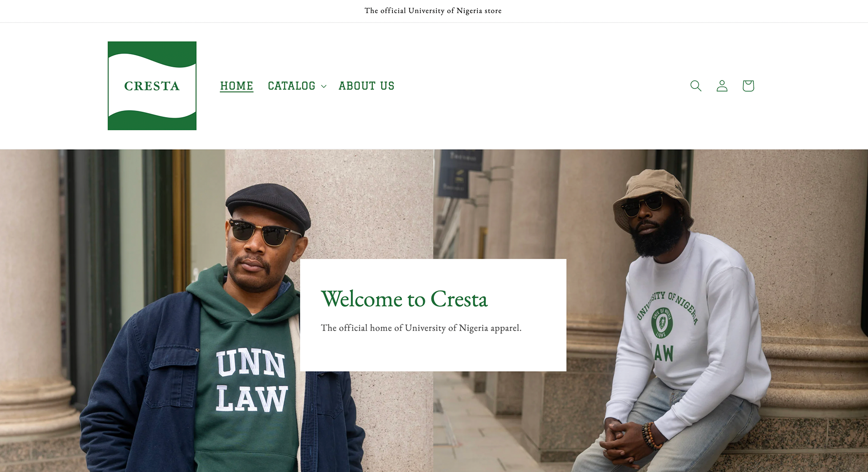Open the search magnifier icon

click(696, 86)
